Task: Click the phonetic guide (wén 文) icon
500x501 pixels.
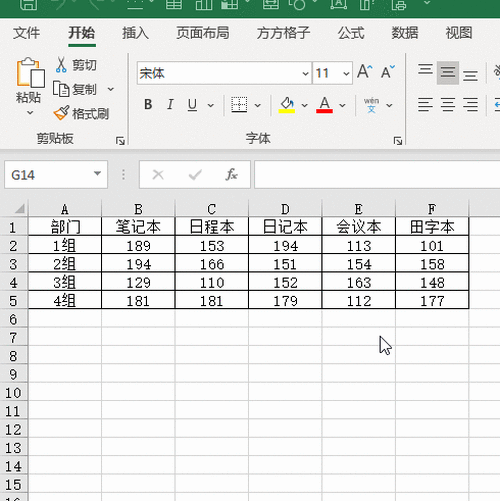Action: click(x=371, y=105)
